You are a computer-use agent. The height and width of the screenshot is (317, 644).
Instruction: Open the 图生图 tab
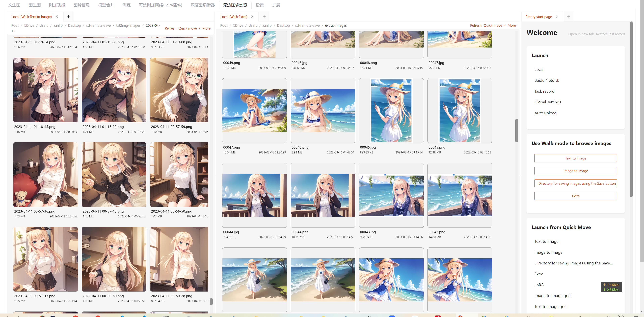tap(35, 5)
